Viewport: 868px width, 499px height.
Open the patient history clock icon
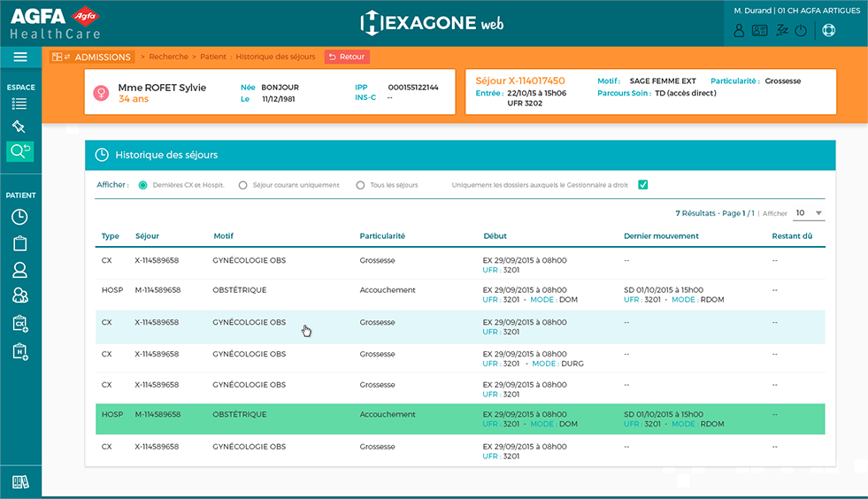click(20, 217)
